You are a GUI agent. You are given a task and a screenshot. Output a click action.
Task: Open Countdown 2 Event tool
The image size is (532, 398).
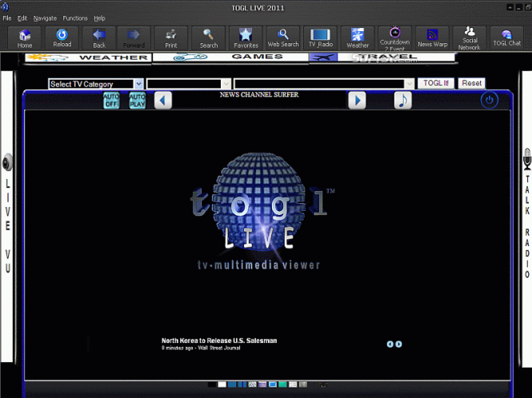[395, 38]
